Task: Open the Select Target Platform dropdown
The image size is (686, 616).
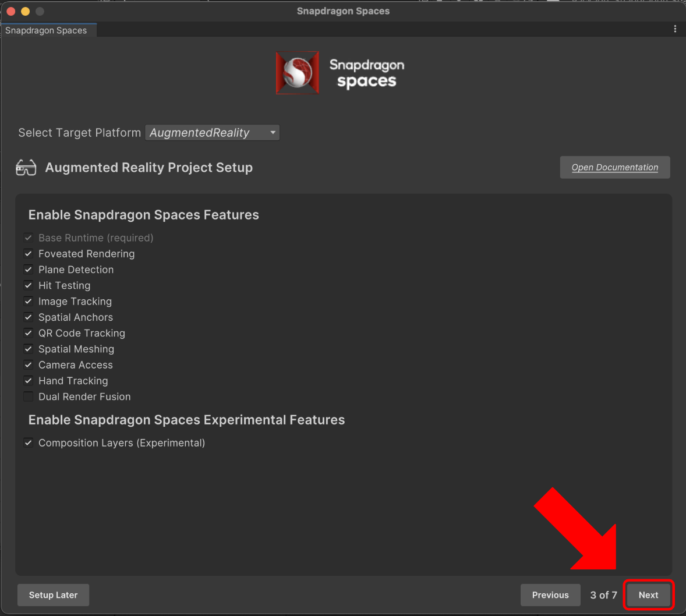Action: click(x=212, y=133)
